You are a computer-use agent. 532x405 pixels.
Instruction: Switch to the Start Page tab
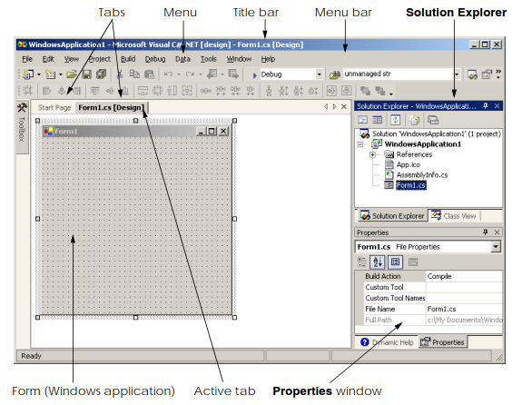click(x=54, y=108)
